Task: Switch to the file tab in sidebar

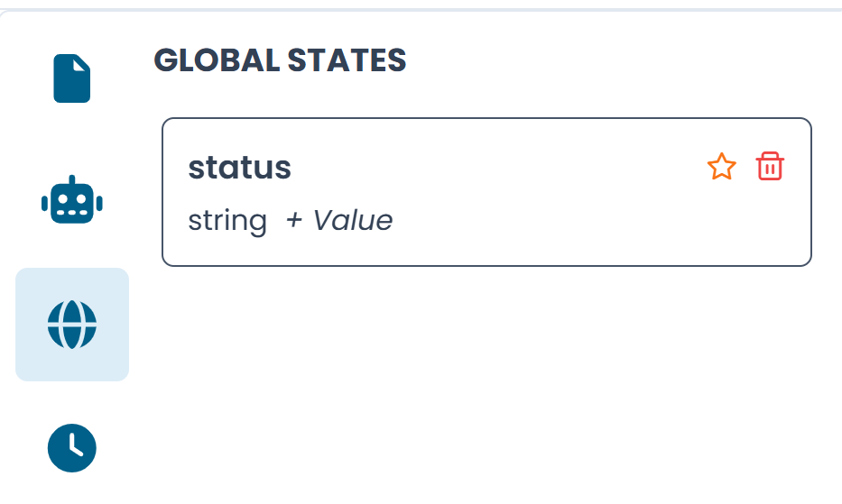Action: pos(72,78)
